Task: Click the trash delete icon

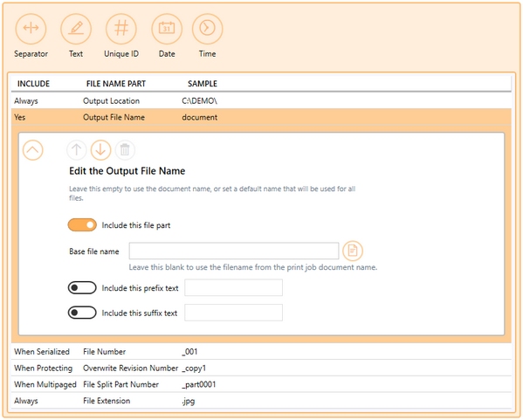Action: (125, 150)
